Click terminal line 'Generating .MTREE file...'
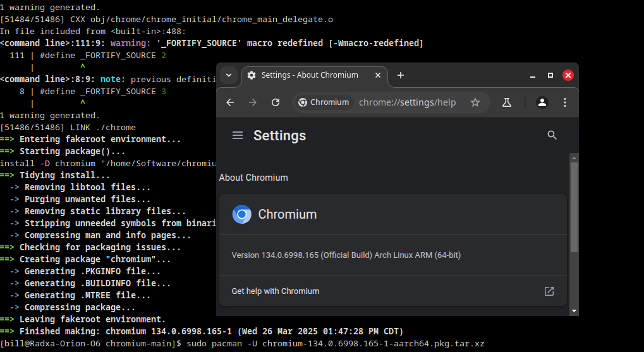 point(80,295)
